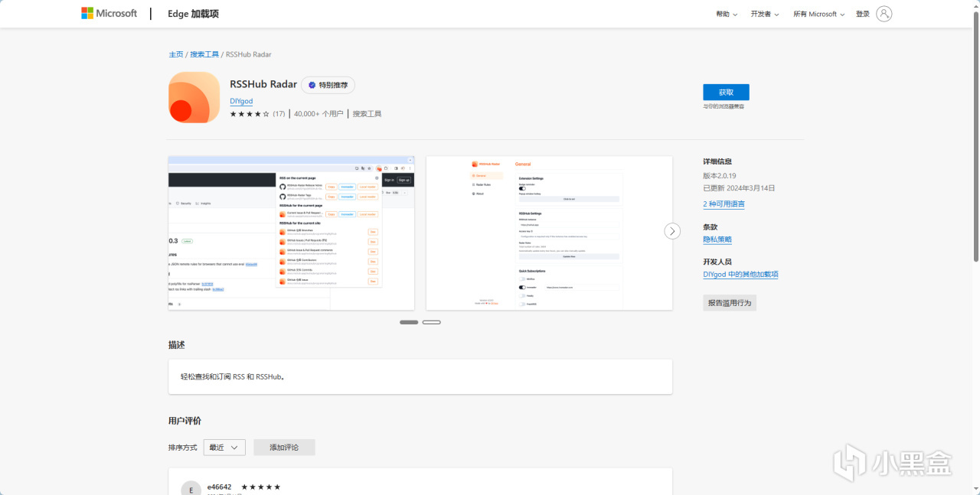
Task: Select the first carousel indicator
Action: (409, 322)
